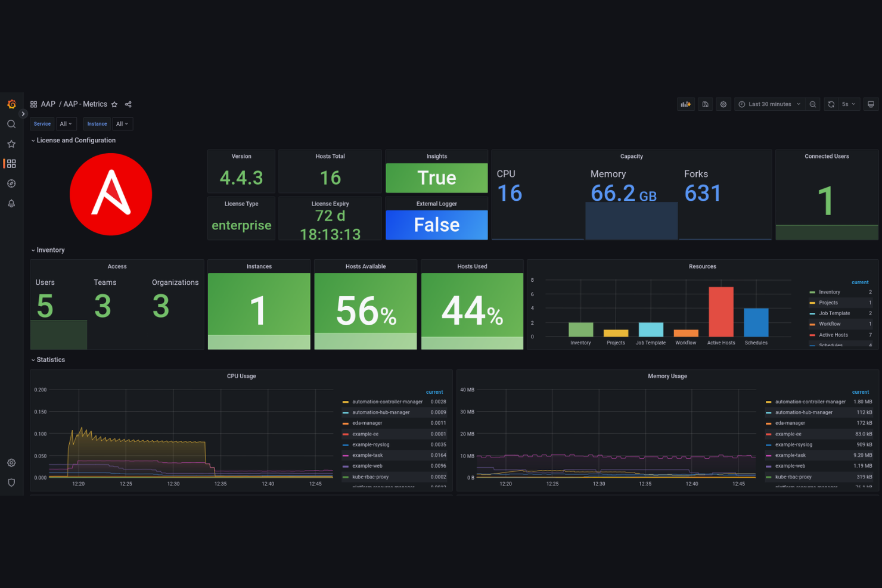Share the AAP - Metrics dashboard
882x588 pixels.
pos(128,104)
